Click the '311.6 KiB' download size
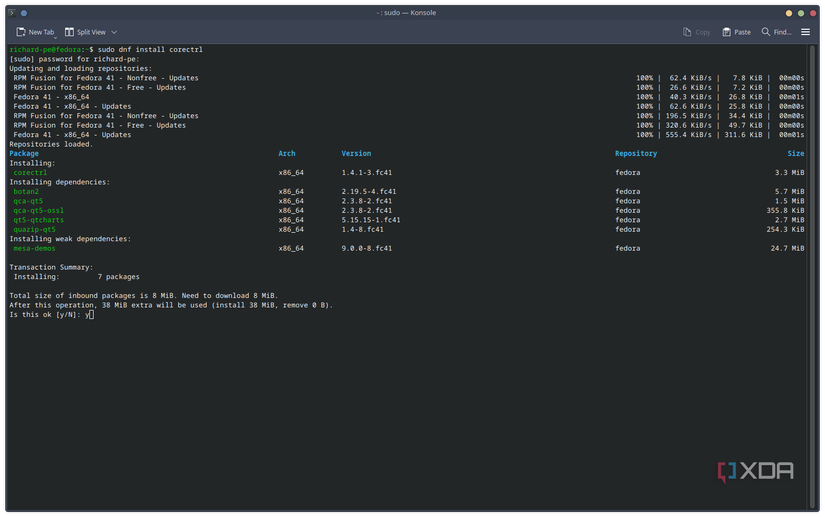This screenshot has width=825, height=517. [x=743, y=135]
